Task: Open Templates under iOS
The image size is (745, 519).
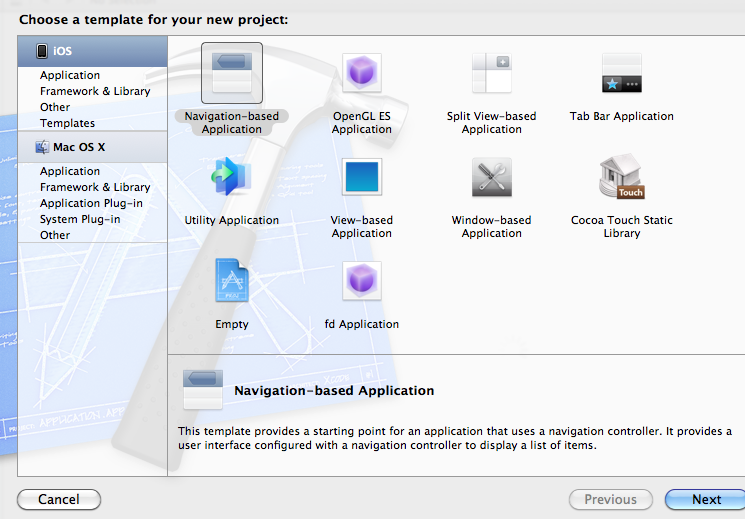Action: click(x=67, y=123)
